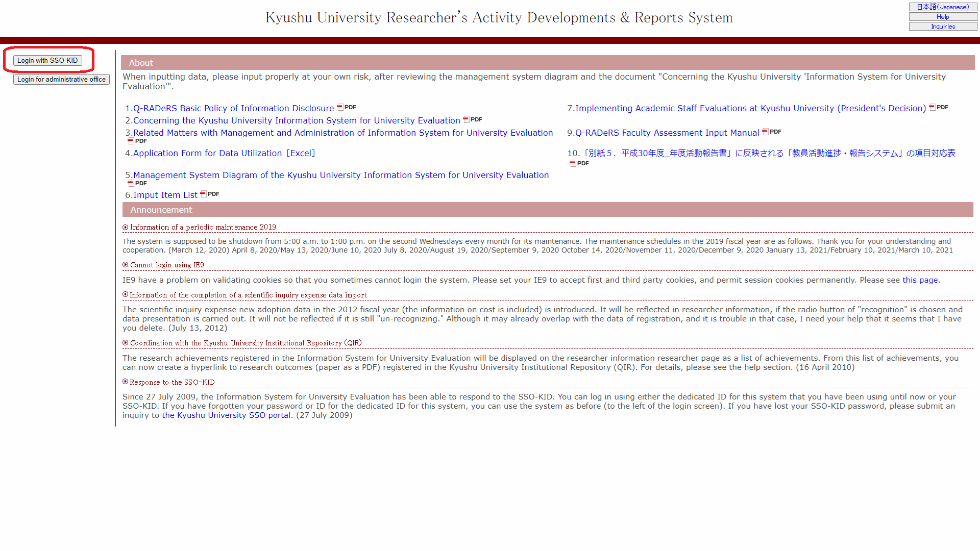The image size is (980, 551).
Task: Click PDF icon next to Faculty Assessment Manual
Action: tap(772, 132)
